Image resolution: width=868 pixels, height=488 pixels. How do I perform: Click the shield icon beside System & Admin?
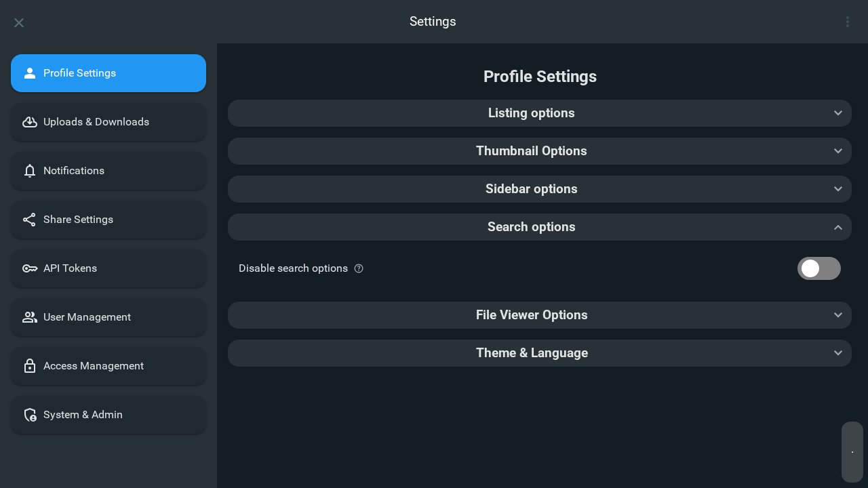point(29,415)
